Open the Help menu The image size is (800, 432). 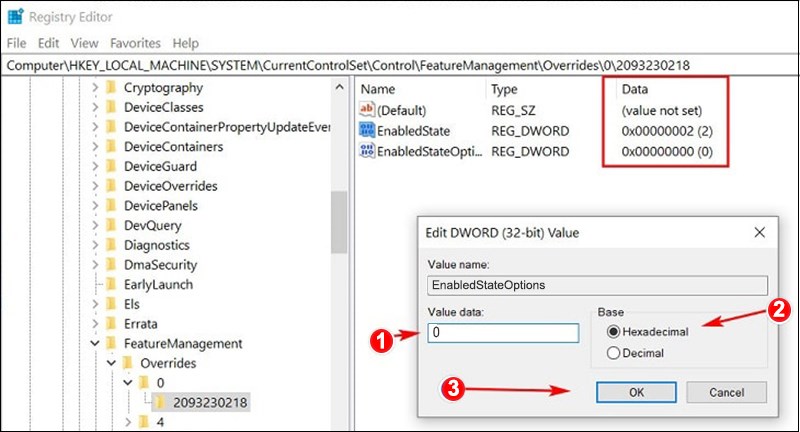click(x=185, y=43)
